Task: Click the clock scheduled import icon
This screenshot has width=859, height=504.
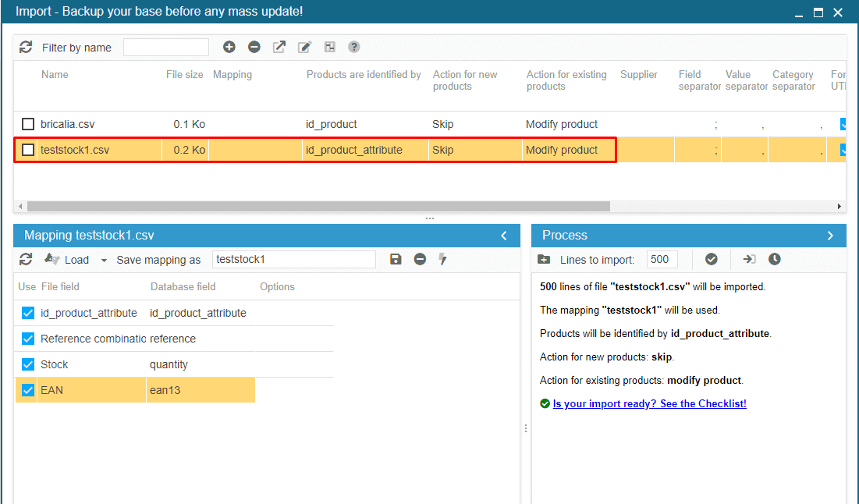Action: pyautogui.click(x=774, y=259)
